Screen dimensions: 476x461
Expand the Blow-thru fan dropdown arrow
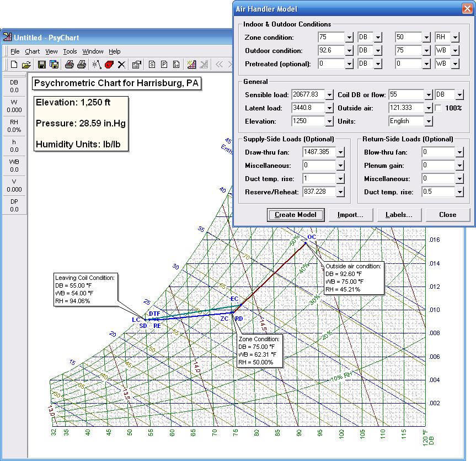click(x=459, y=152)
